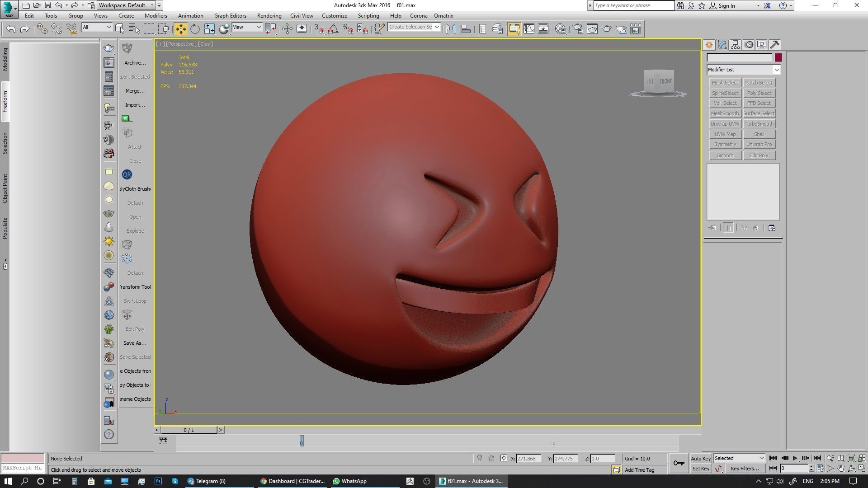
Task: Click the Pan View hand icon
Action: click(841, 469)
